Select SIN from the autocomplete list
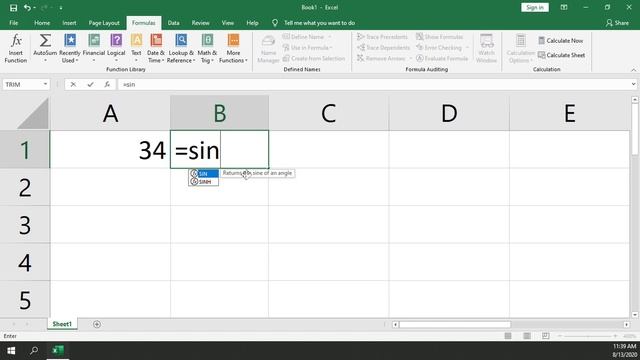 pyautogui.click(x=204, y=173)
